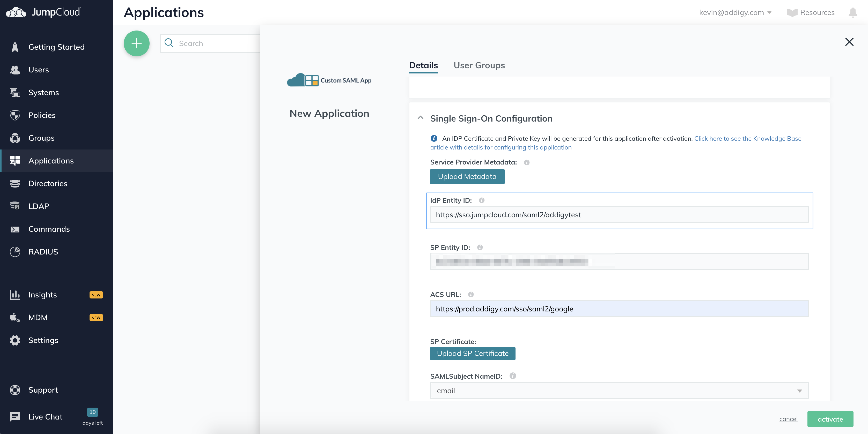The height and width of the screenshot is (434, 868).
Task: Close the New Application panel
Action: pos(849,42)
